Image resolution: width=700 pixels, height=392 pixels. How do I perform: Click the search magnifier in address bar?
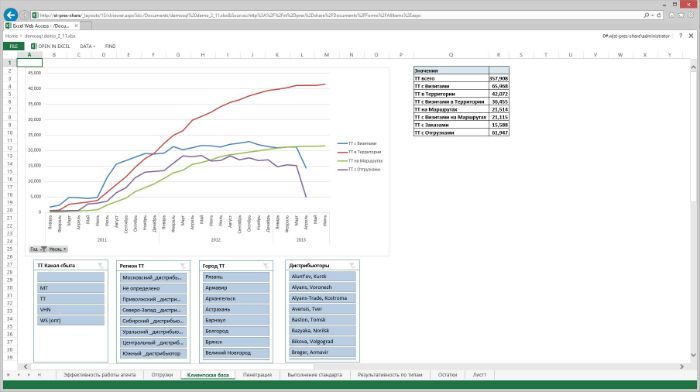pyautogui.click(x=646, y=15)
